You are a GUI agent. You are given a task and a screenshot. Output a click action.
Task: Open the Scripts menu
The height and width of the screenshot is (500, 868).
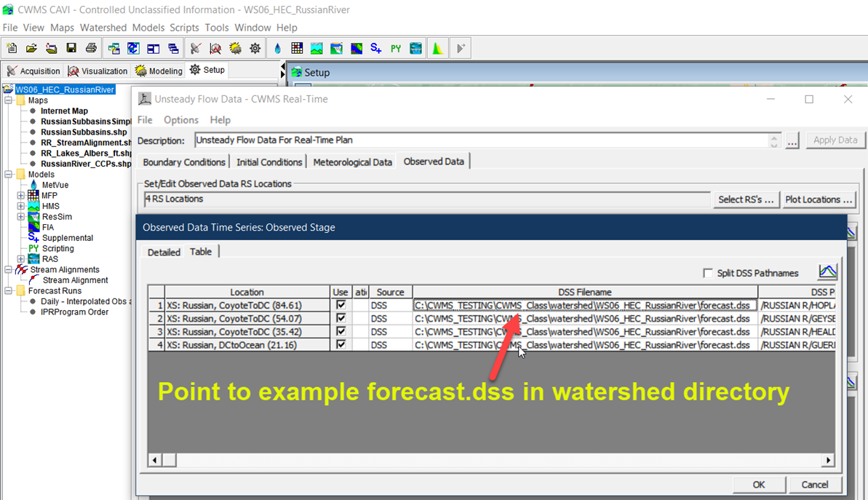coord(184,28)
